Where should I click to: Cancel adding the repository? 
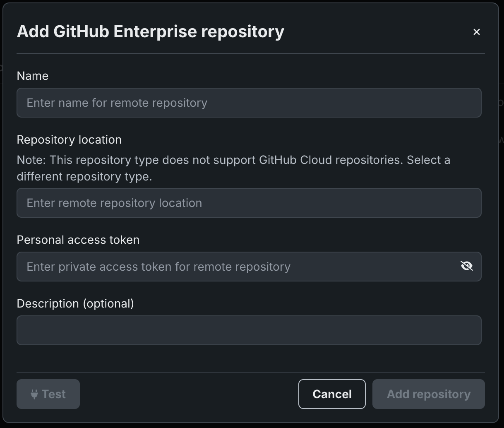pyautogui.click(x=332, y=394)
